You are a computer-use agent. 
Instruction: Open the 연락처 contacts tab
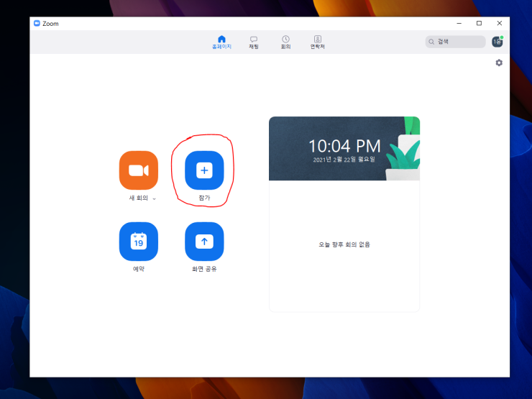point(318,42)
